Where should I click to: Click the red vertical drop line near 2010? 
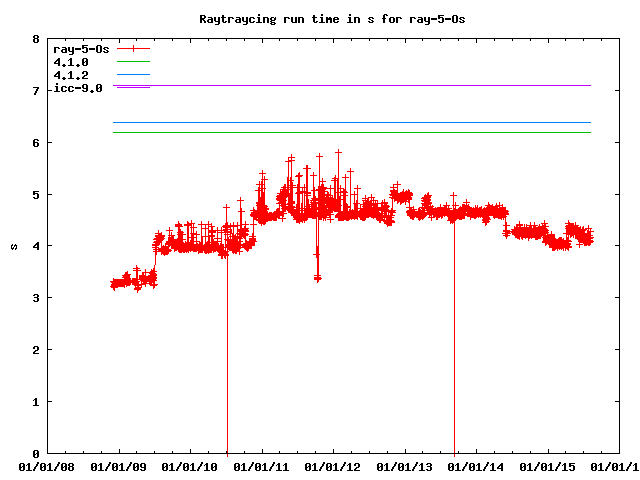coord(227,360)
